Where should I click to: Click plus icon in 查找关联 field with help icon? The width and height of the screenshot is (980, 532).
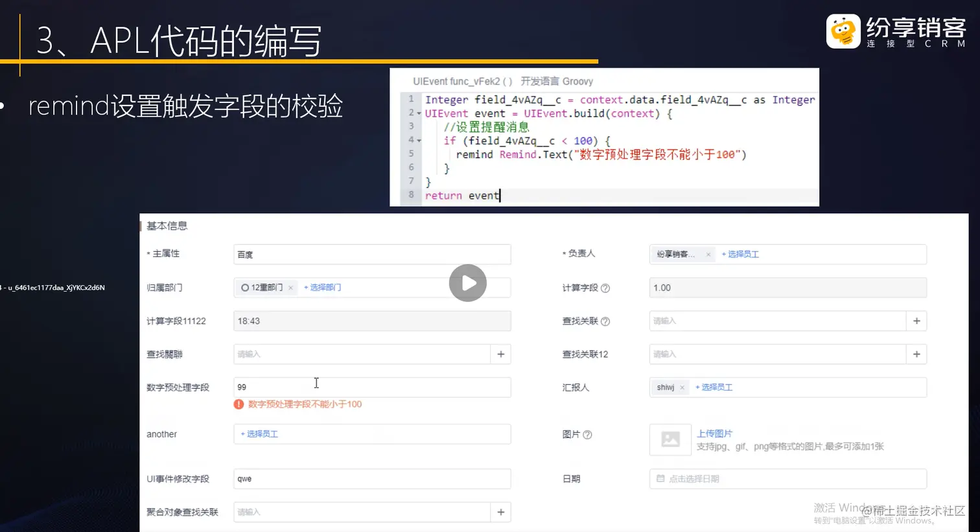tap(916, 321)
